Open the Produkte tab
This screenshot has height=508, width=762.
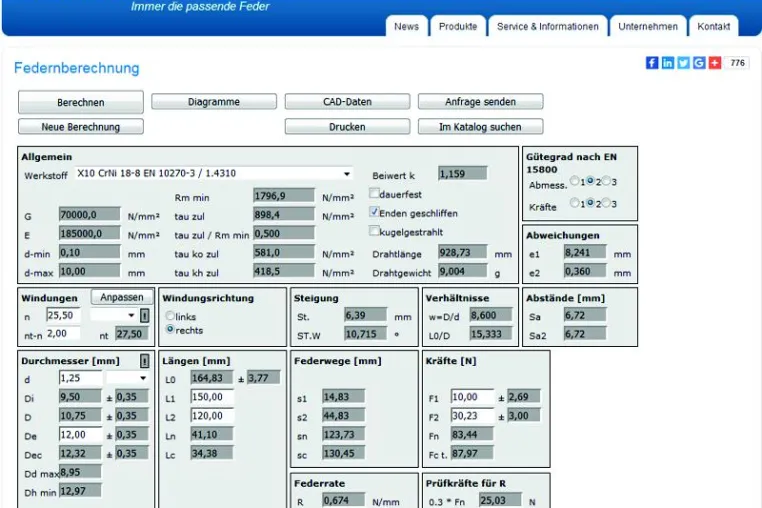click(458, 26)
